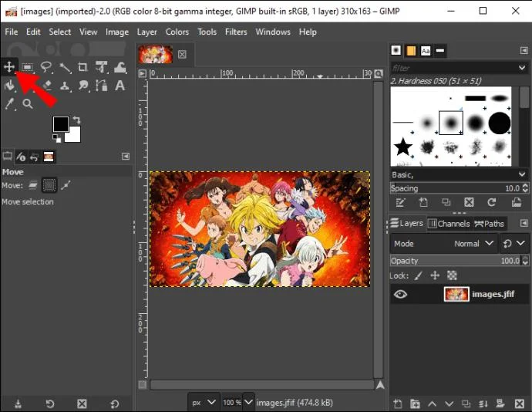The width and height of the screenshot is (532, 412).
Task: Switch to the Tool Options tab
Action: coord(7,157)
